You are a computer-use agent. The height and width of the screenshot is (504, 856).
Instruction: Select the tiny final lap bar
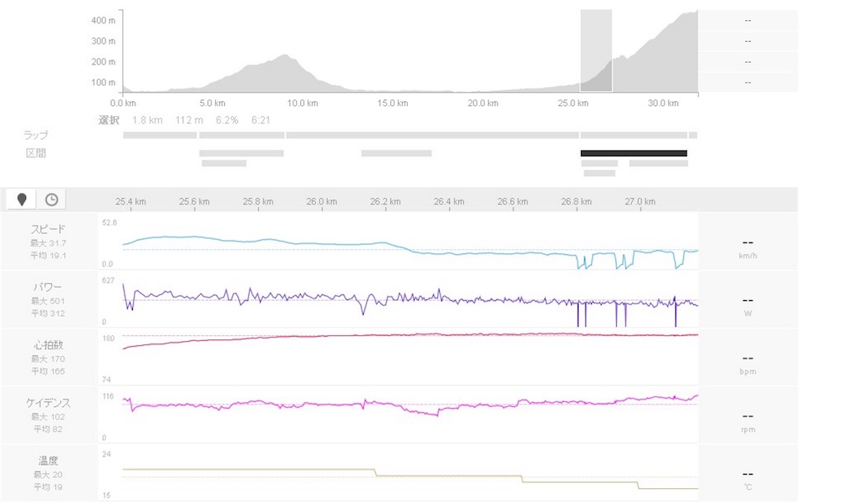click(x=693, y=135)
